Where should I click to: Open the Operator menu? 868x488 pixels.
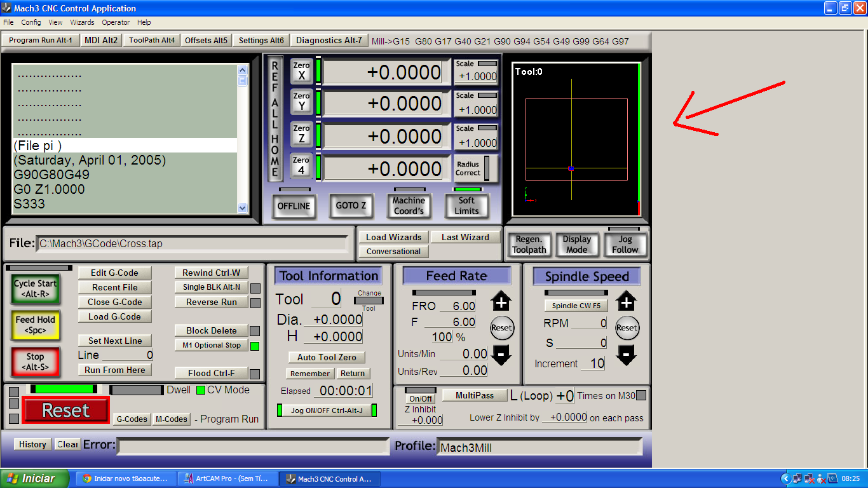[116, 22]
